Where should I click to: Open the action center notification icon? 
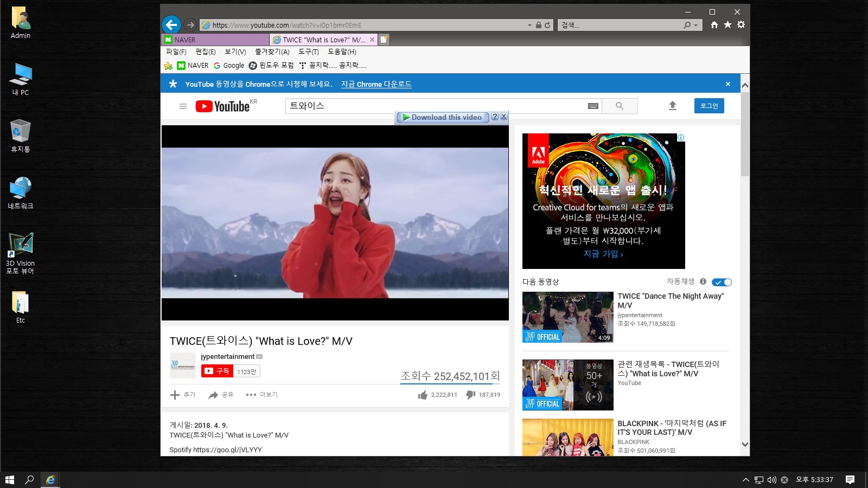point(850,480)
